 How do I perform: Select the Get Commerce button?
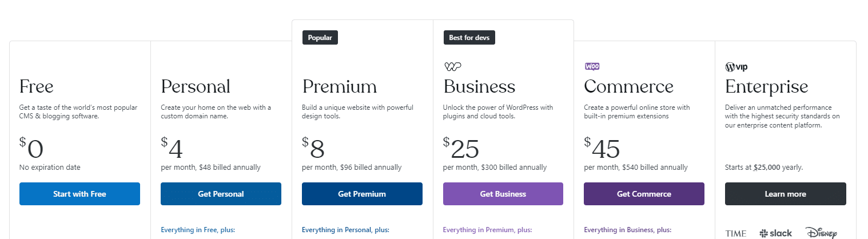(x=644, y=194)
